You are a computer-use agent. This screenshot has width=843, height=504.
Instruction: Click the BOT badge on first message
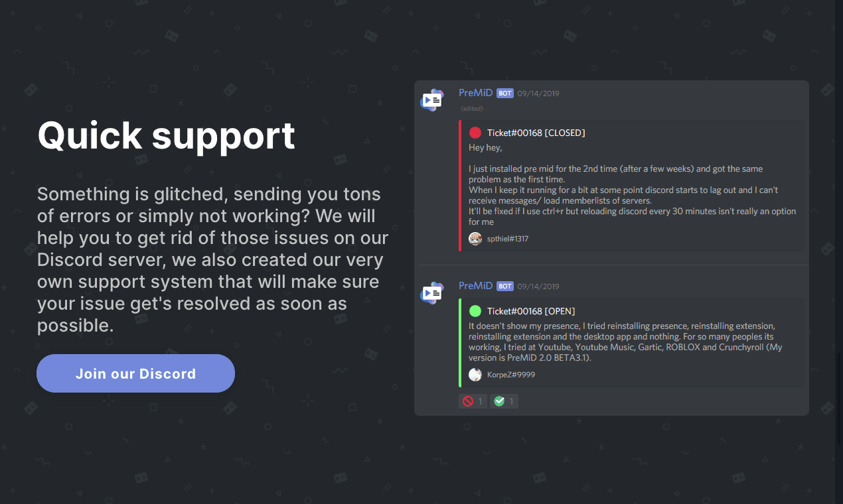click(505, 94)
